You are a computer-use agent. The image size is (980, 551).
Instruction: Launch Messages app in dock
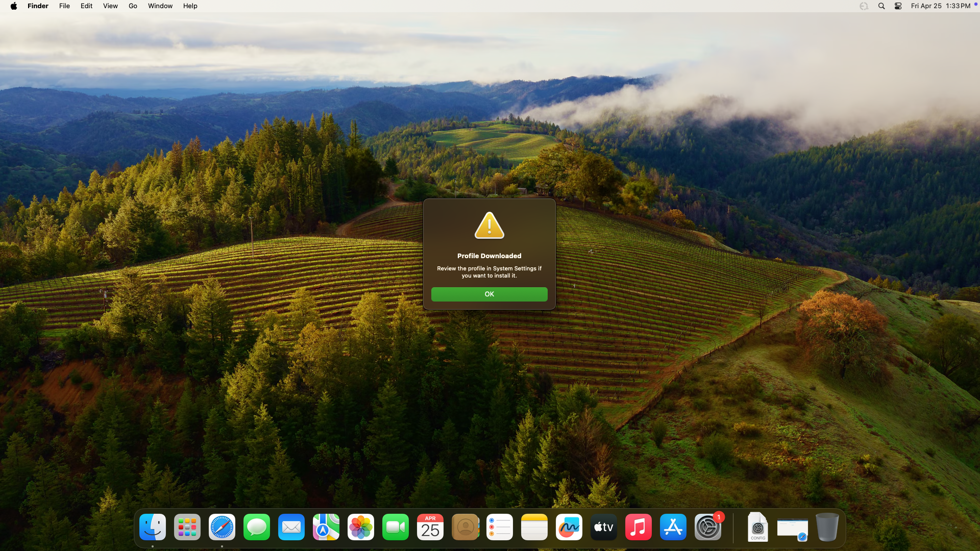point(257,527)
